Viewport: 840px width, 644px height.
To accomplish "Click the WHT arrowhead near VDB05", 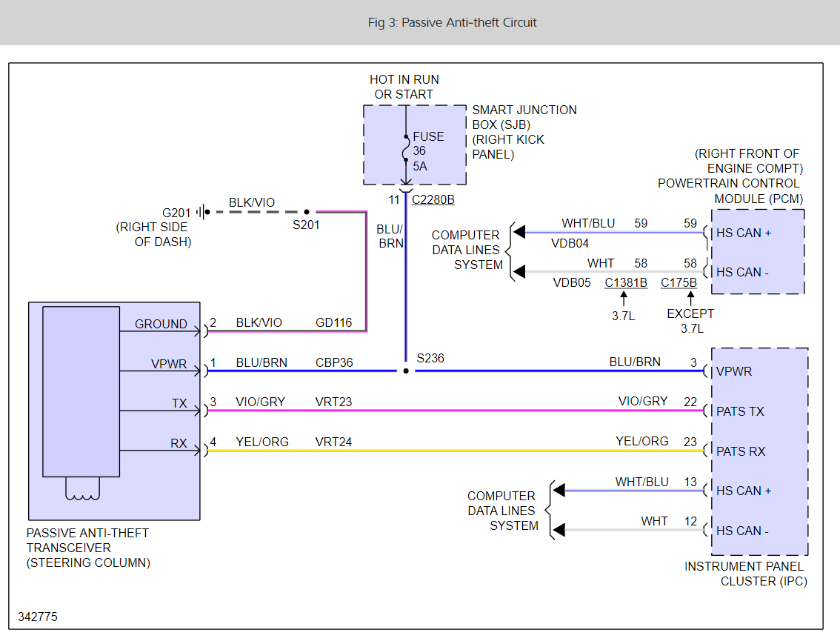I will pos(521,272).
